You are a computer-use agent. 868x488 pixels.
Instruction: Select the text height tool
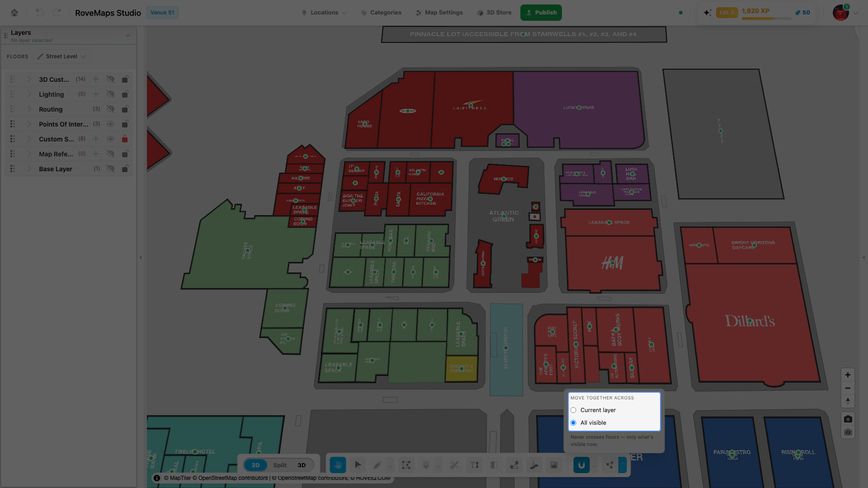[474, 465]
